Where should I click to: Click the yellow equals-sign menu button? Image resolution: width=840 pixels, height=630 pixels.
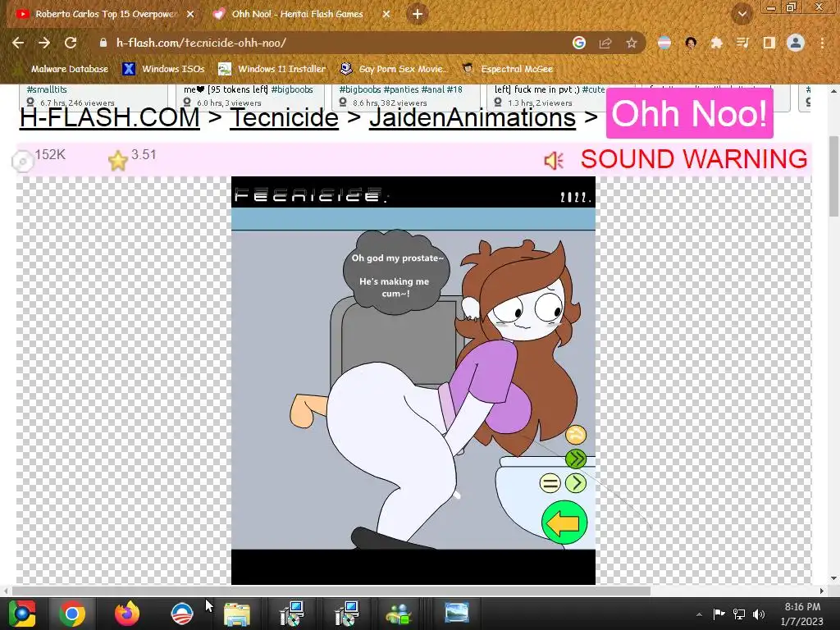point(550,483)
